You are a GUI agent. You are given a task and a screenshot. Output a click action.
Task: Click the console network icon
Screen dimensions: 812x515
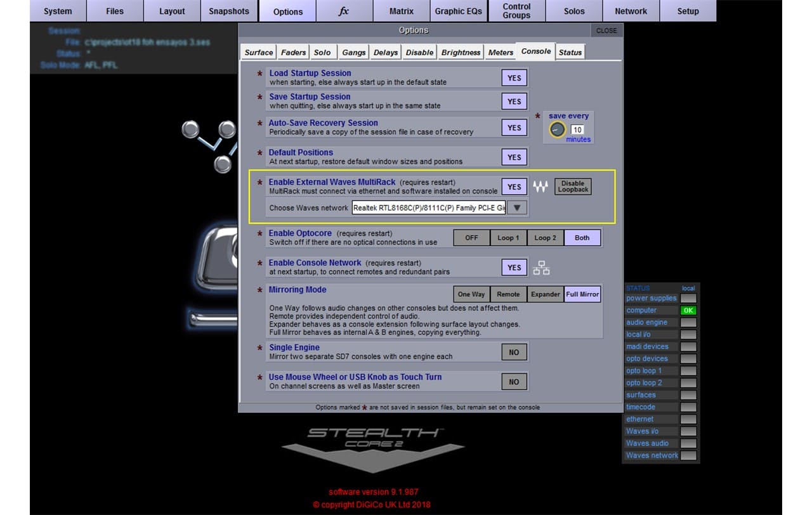pyautogui.click(x=541, y=268)
